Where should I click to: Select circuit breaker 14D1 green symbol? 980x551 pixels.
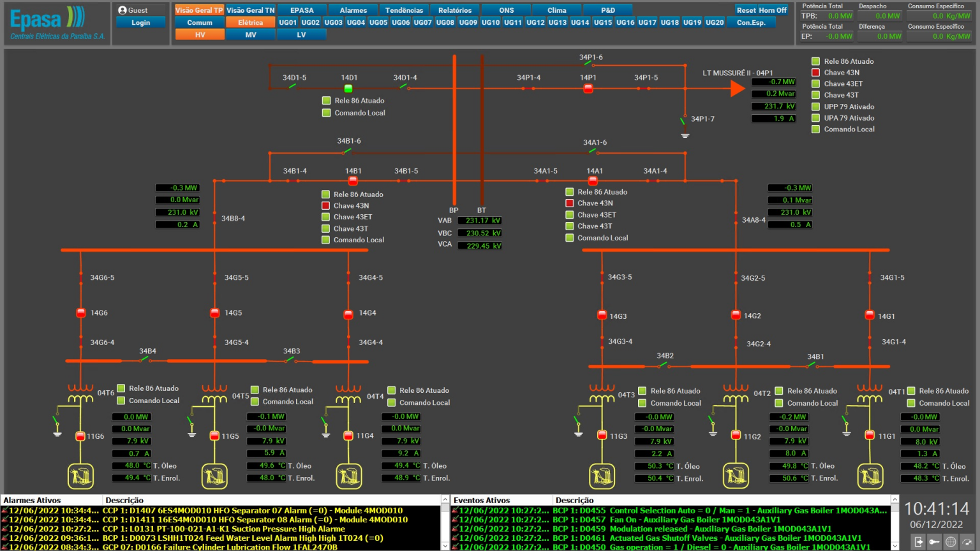(x=348, y=89)
